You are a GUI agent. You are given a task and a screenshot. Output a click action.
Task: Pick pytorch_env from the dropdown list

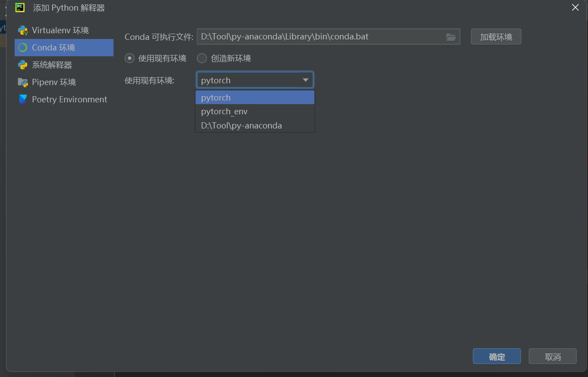point(255,112)
